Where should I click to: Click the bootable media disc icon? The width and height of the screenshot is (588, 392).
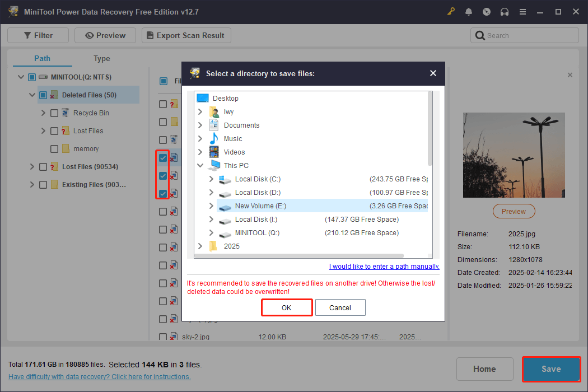point(487,11)
